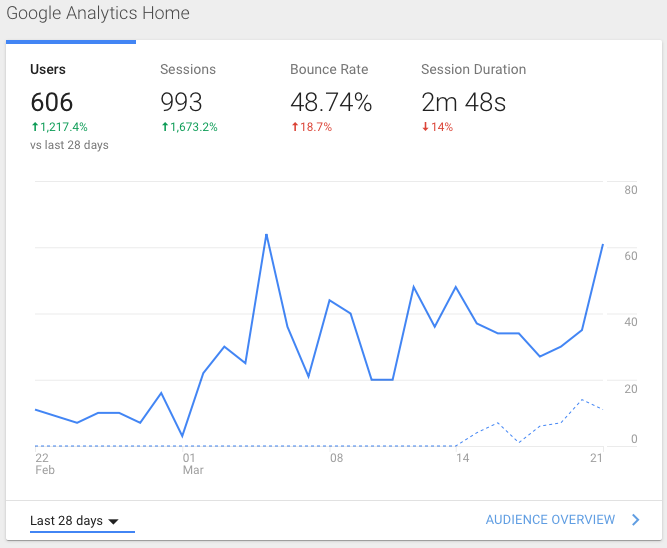Image resolution: width=667 pixels, height=548 pixels.
Task: Click the 'vs last 28 days' comparison text
Action: point(69,145)
